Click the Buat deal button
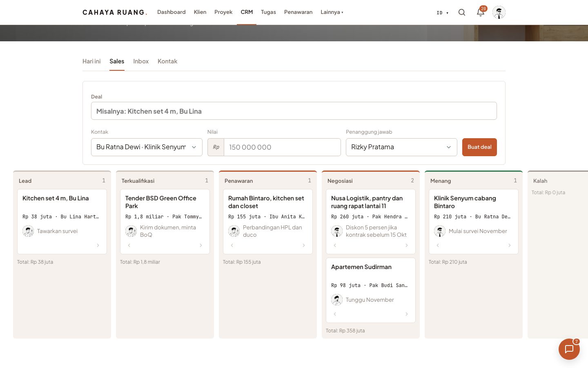 479,147
